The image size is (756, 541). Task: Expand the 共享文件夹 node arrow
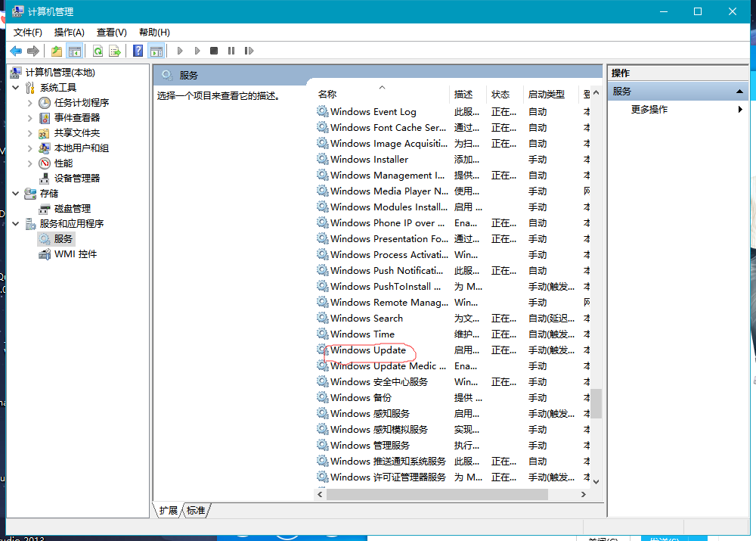point(30,132)
